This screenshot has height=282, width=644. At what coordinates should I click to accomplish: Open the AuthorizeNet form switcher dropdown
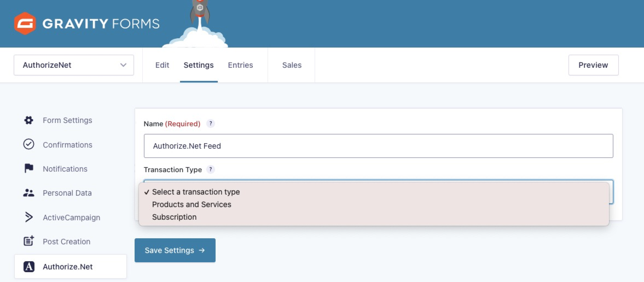pos(74,65)
